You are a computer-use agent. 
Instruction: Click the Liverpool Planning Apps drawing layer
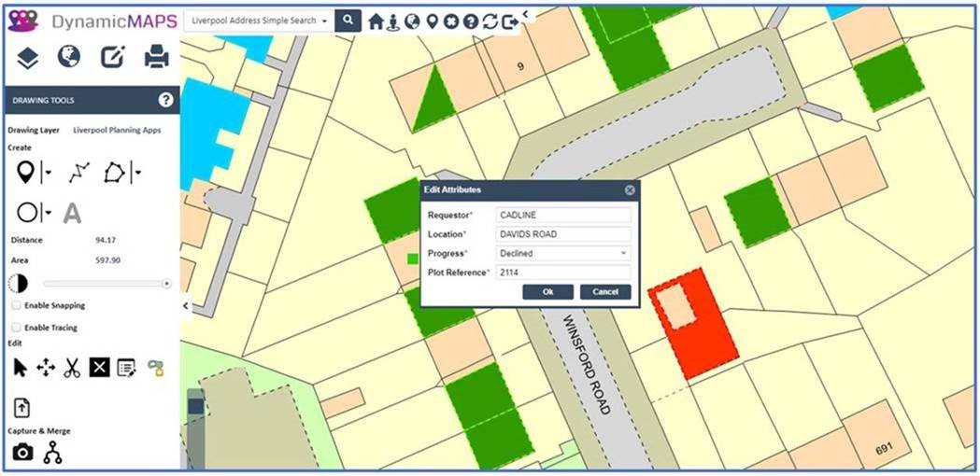point(117,131)
